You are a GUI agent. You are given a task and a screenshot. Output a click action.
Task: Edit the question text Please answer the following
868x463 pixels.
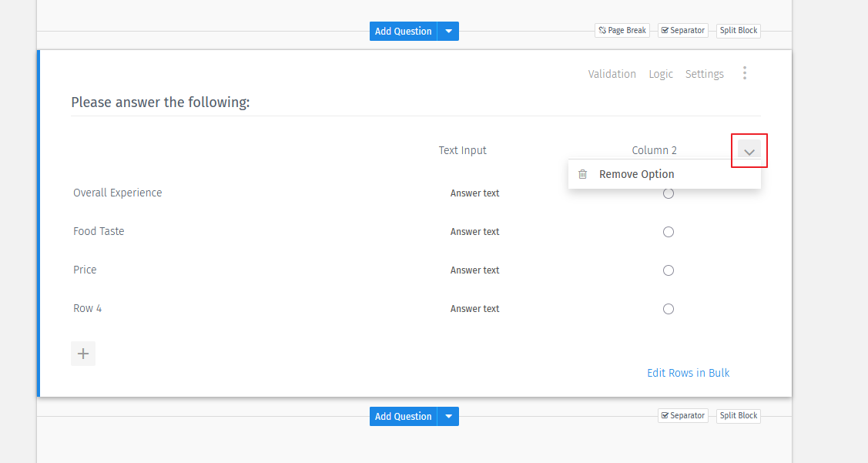coord(160,102)
